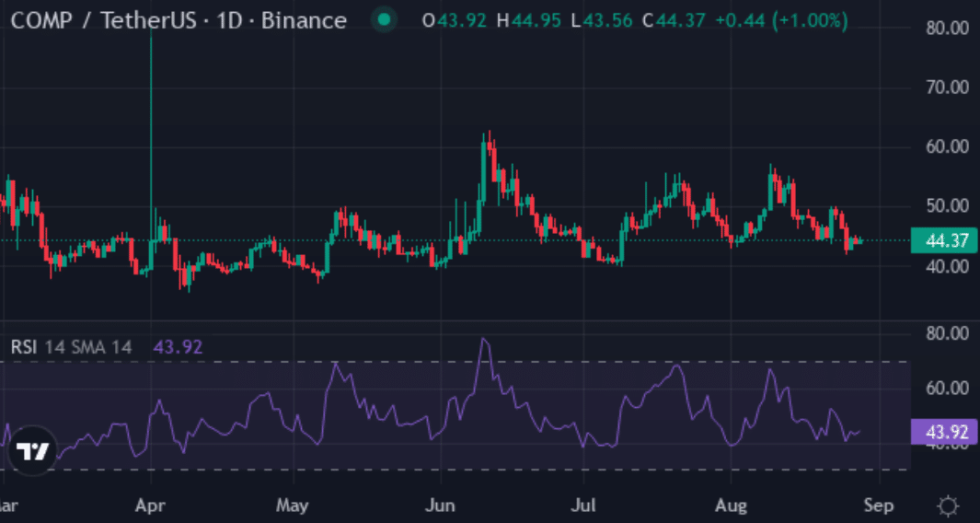980x523 pixels.
Task: Select the Aug label on time axis
Action: coord(731,505)
